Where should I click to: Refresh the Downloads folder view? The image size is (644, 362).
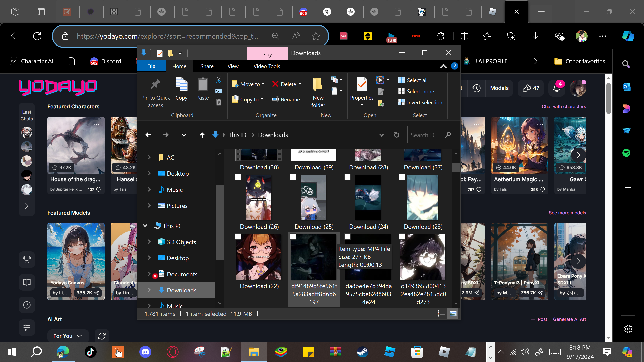[x=396, y=135]
